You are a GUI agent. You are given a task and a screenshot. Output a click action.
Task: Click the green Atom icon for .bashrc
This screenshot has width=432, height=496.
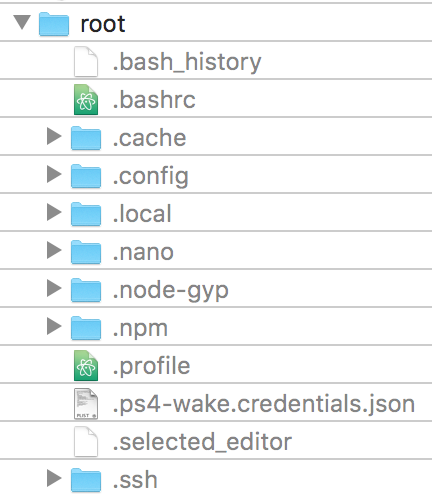(x=86, y=100)
